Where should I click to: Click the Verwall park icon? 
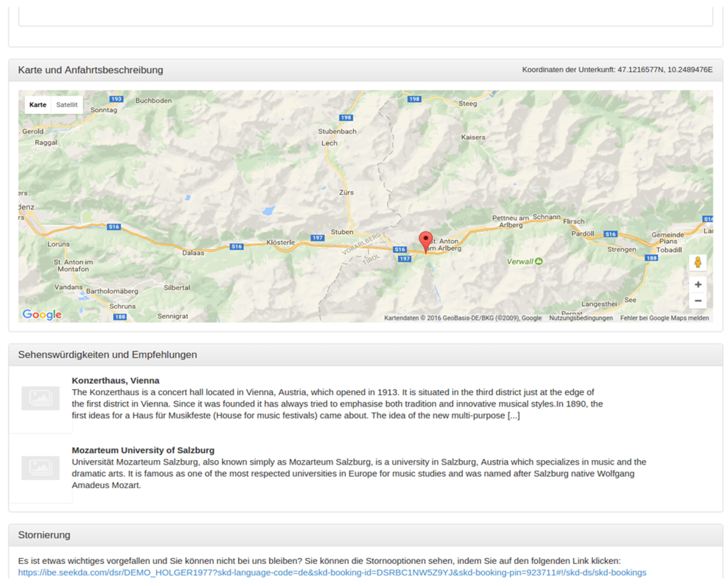tap(539, 261)
